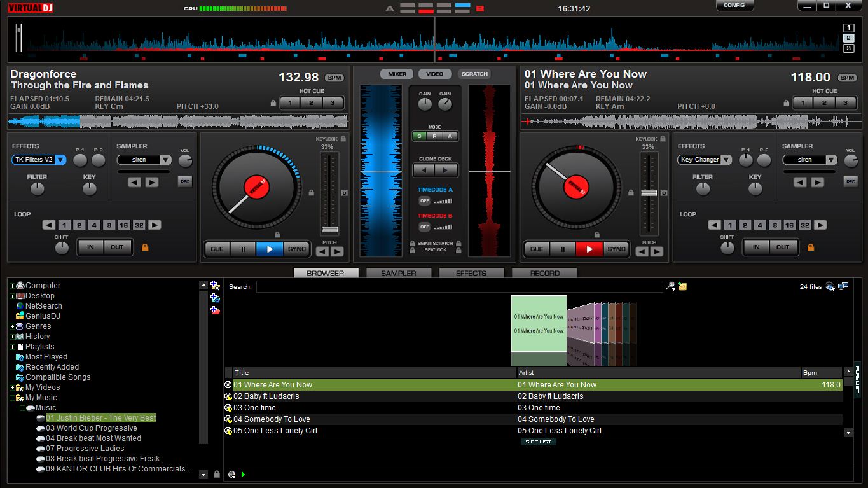Click the disc icon beside 02 Baby ft Ludacris
Screen dimensions: 868x488
click(228, 396)
